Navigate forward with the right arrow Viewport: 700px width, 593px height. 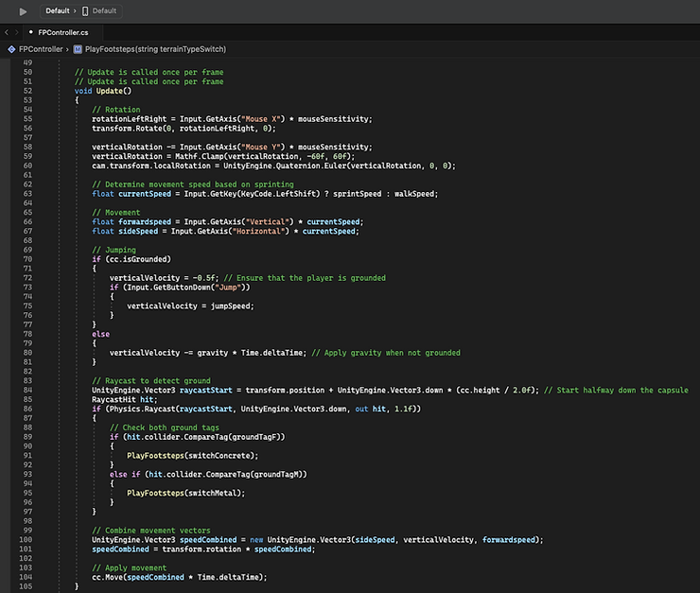coord(16,32)
